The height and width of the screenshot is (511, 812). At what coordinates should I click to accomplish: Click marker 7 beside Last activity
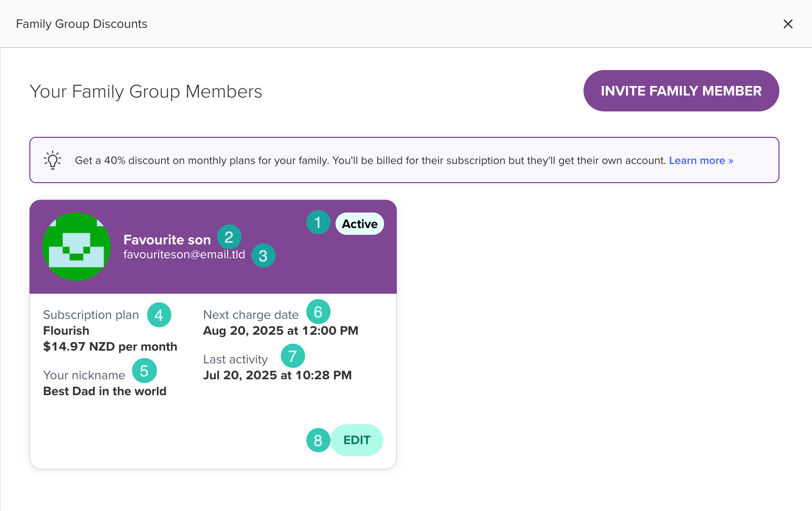coord(293,356)
